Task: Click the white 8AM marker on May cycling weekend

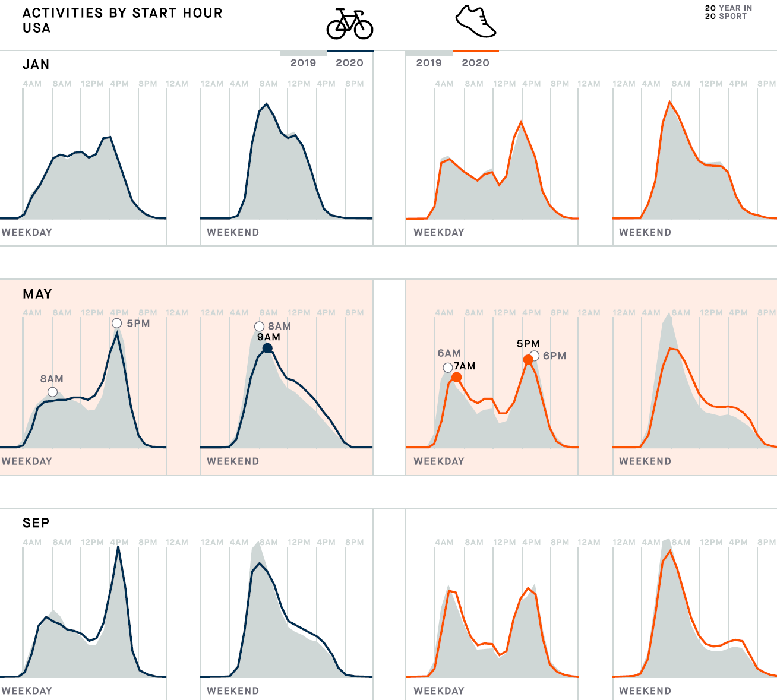Action: click(259, 327)
